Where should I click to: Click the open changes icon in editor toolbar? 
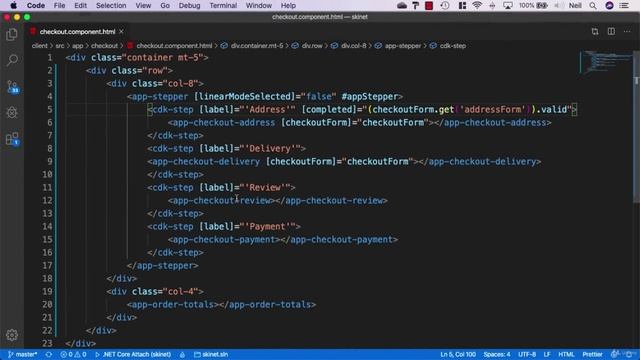(x=595, y=31)
